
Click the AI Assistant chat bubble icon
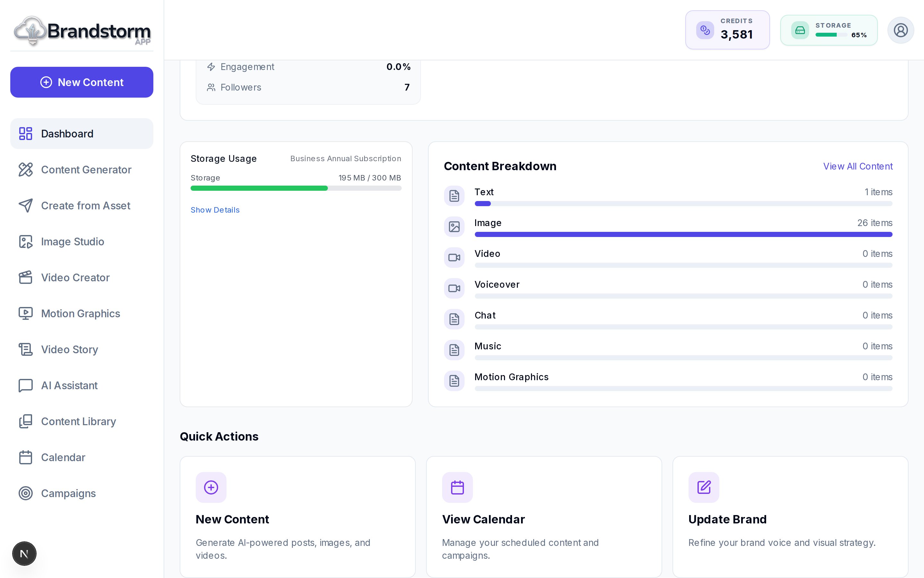tap(26, 385)
